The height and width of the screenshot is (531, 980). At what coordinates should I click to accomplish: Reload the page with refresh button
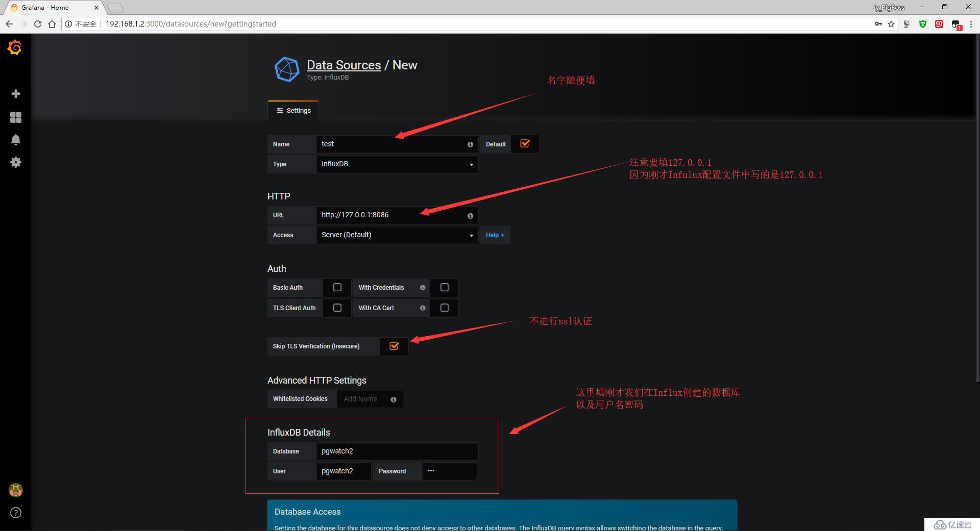tap(38, 24)
